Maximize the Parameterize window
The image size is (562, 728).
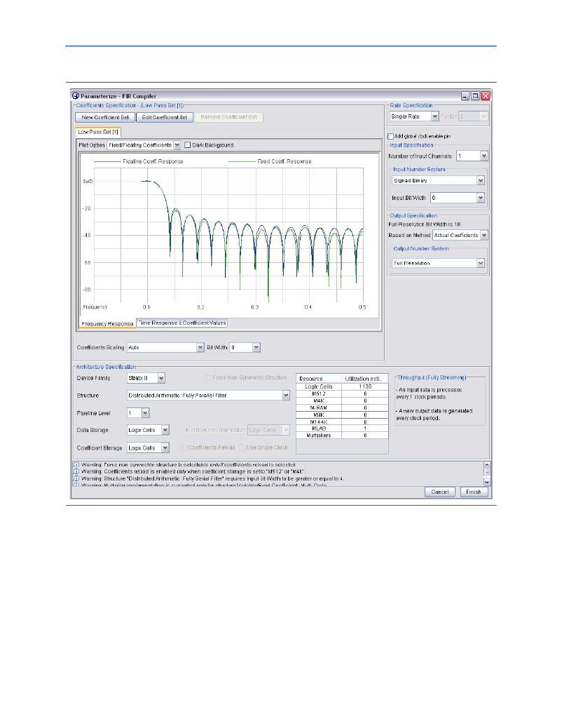tap(475, 96)
